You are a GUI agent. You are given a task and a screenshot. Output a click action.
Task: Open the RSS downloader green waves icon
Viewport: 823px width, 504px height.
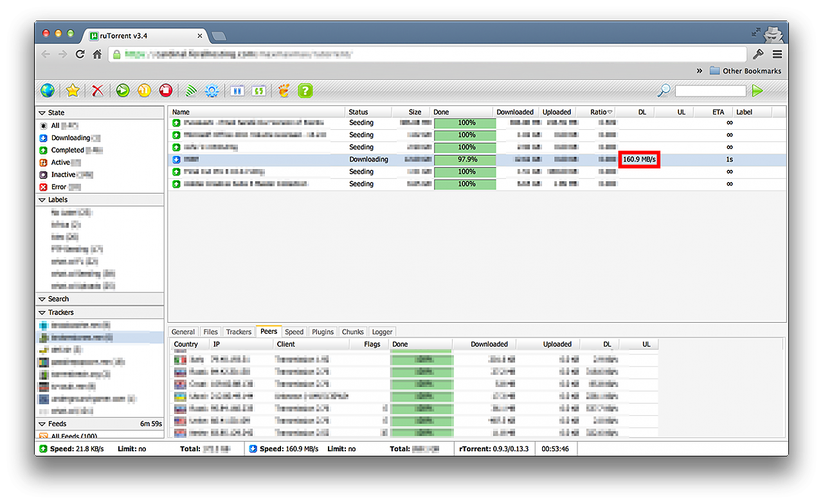[x=191, y=91]
